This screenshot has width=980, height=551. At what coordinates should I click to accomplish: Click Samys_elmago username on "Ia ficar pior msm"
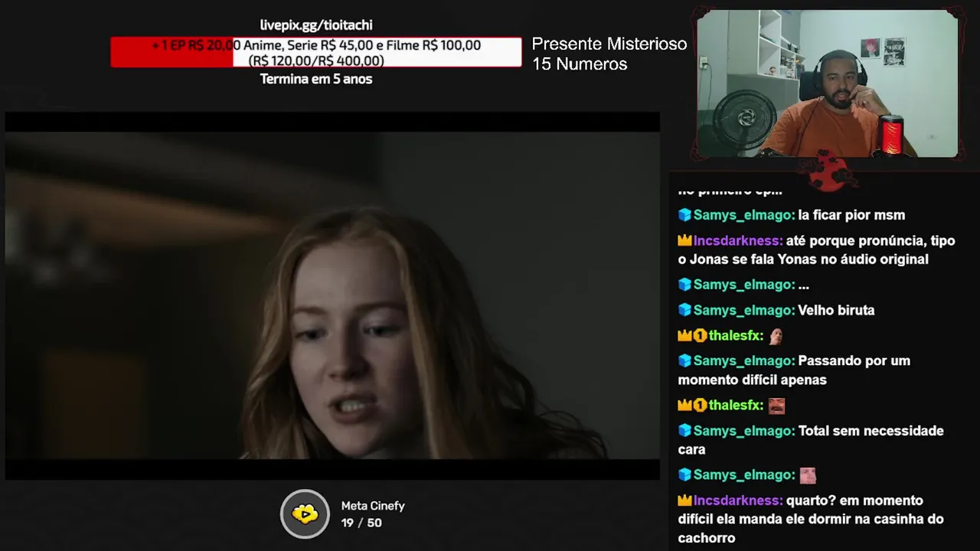coord(744,215)
